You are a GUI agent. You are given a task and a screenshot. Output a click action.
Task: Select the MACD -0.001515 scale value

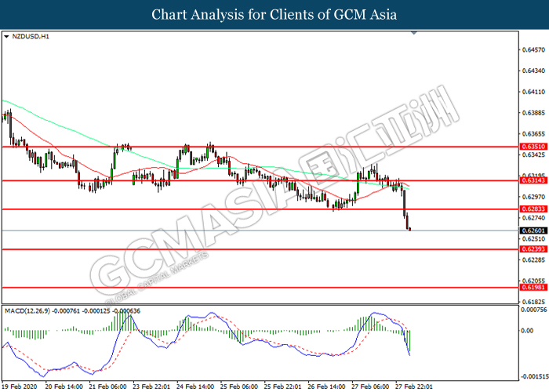[535, 376]
